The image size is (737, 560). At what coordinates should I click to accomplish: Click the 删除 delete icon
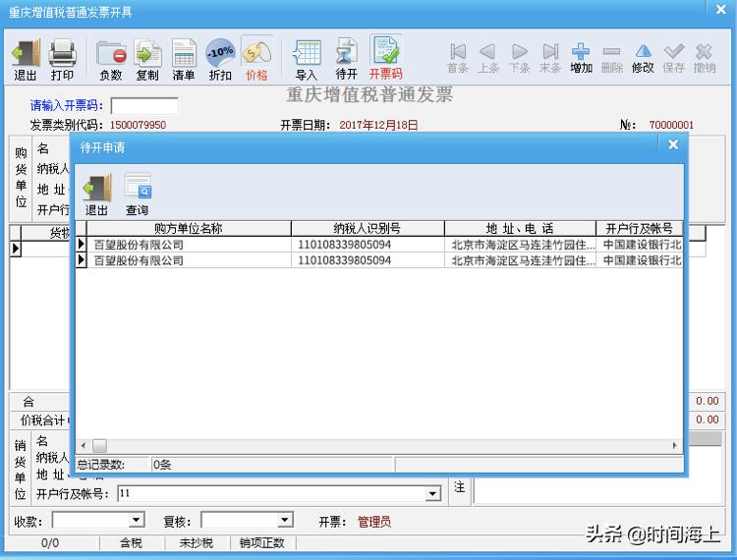click(612, 59)
